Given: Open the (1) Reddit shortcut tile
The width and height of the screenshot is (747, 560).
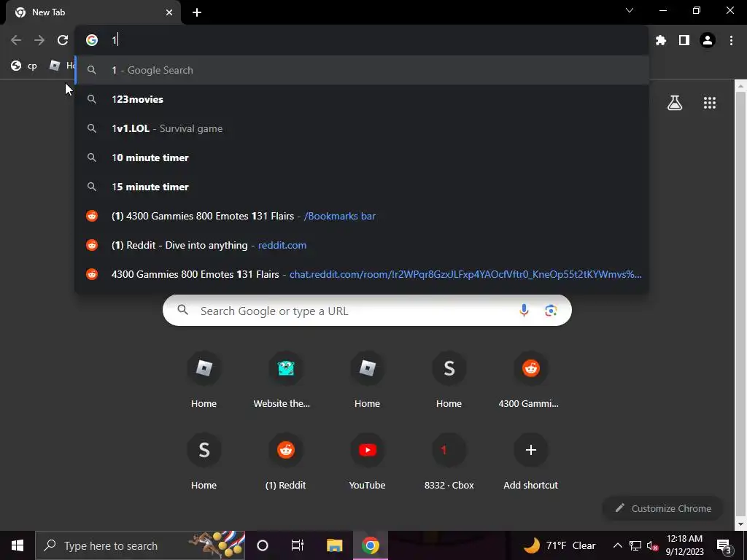Looking at the screenshot, I should click(x=285, y=462).
